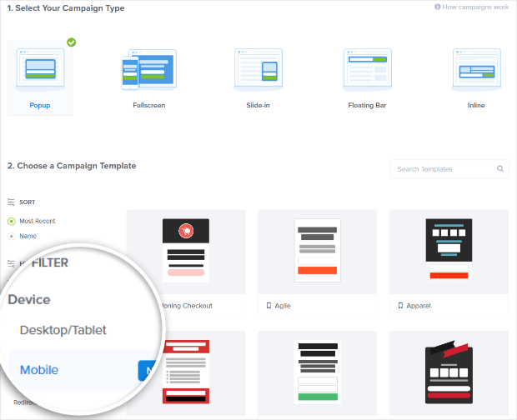The width and height of the screenshot is (517, 420).
Task: Click the Fullscreen label text
Action: click(149, 105)
